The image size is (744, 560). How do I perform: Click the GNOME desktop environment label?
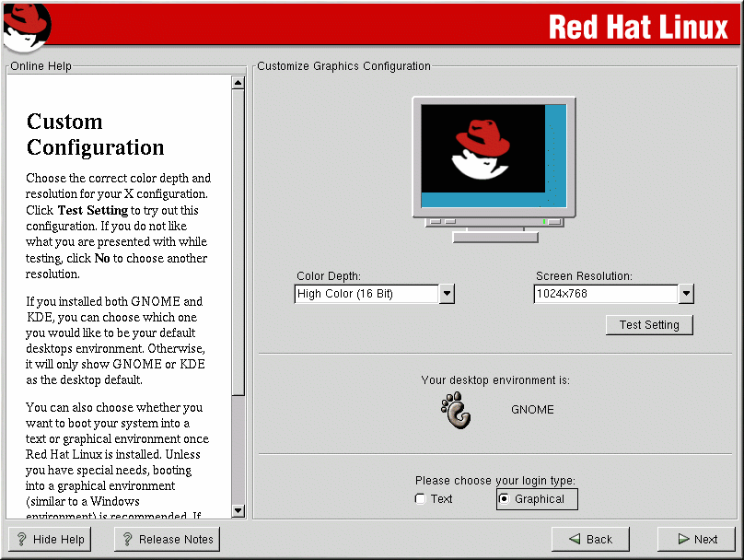point(532,410)
